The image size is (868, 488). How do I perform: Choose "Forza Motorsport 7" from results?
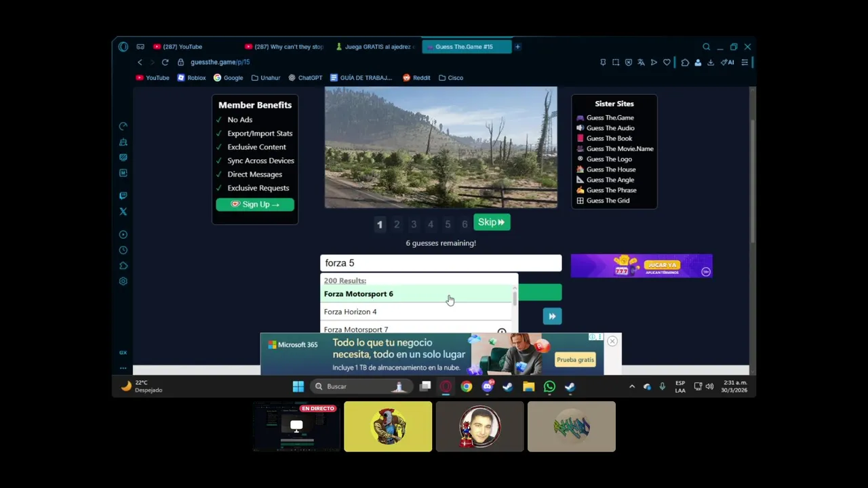(x=416, y=329)
